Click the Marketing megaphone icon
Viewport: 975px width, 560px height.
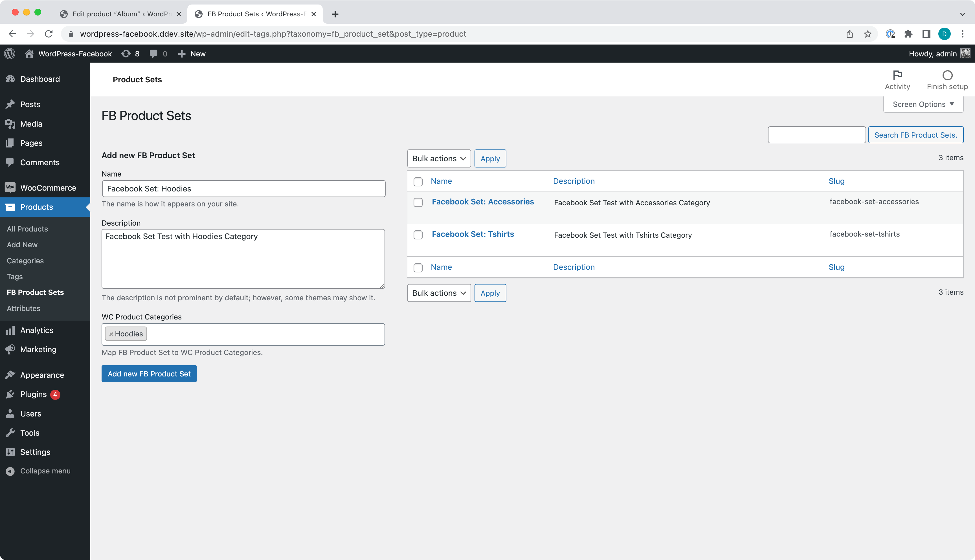pyautogui.click(x=10, y=349)
